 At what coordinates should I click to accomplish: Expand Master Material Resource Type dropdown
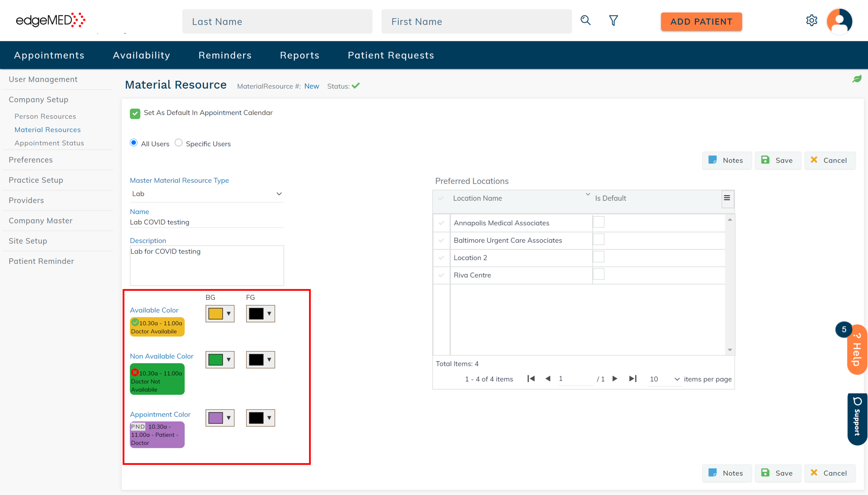(x=279, y=194)
